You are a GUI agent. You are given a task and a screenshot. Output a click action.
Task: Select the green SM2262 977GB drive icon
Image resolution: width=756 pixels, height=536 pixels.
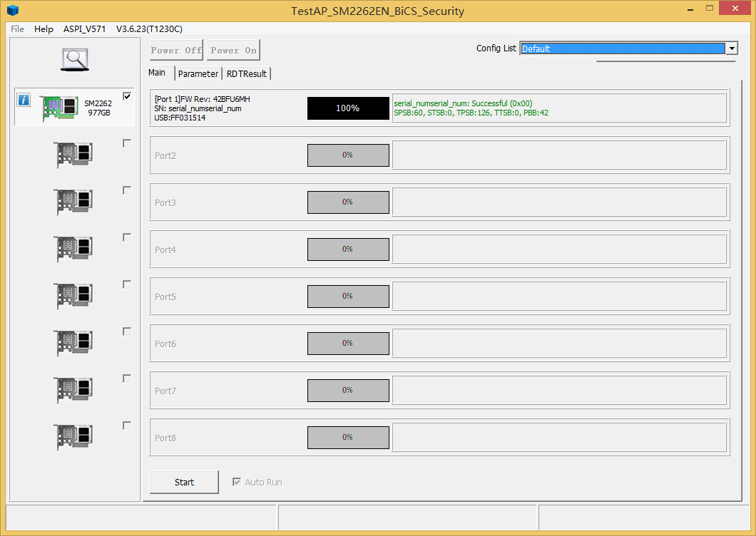coord(60,108)
